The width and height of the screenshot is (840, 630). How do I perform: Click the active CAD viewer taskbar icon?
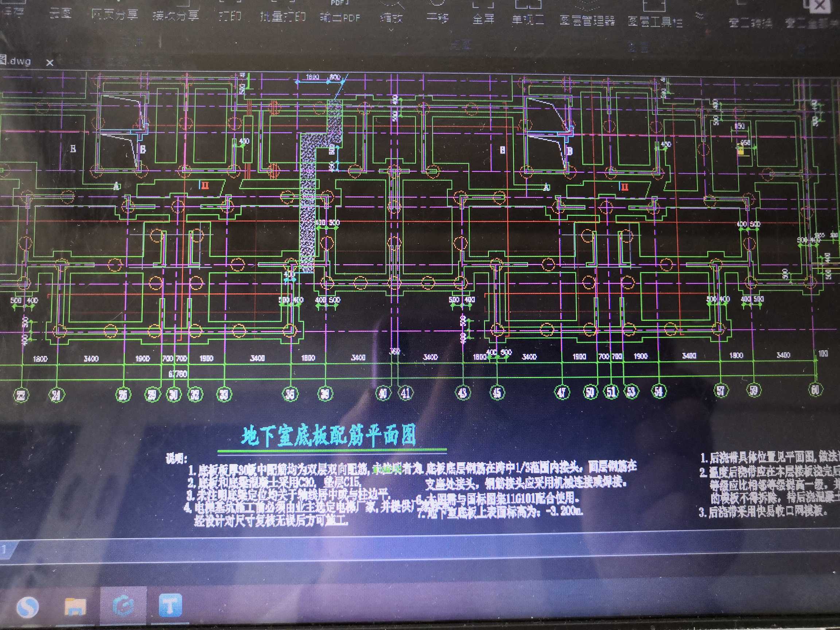point(124,606)
